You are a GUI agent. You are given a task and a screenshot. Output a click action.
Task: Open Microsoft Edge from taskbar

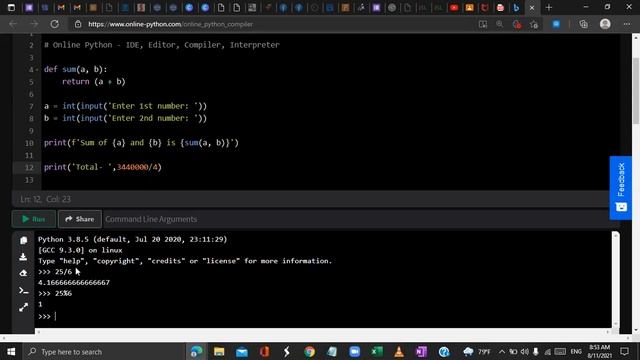pos(196,351)
